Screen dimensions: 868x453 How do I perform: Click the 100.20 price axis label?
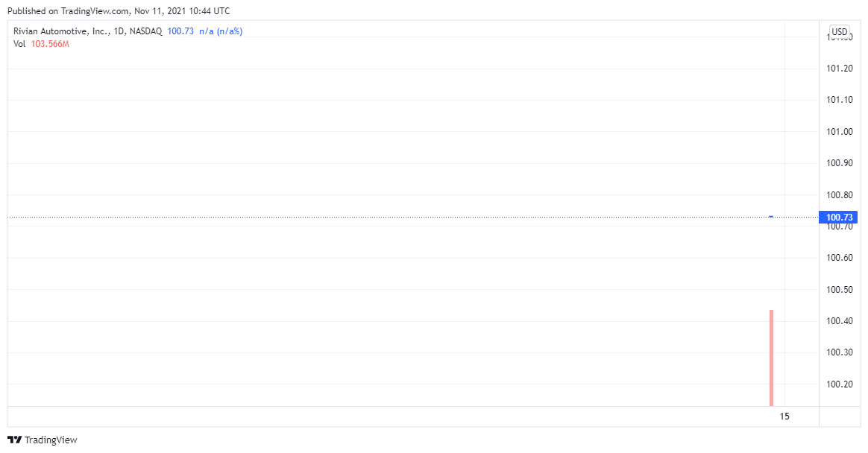tap(839, 384)
